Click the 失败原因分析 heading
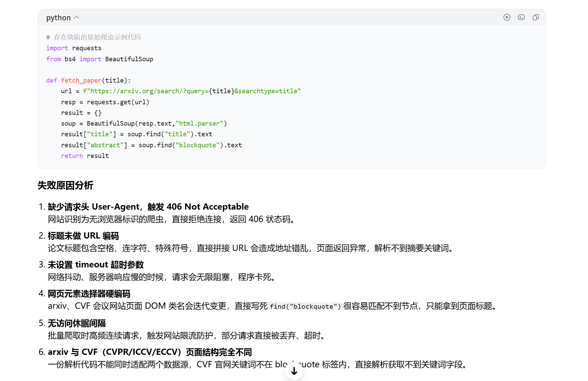 pyautogui.click(x=65, y=186)
